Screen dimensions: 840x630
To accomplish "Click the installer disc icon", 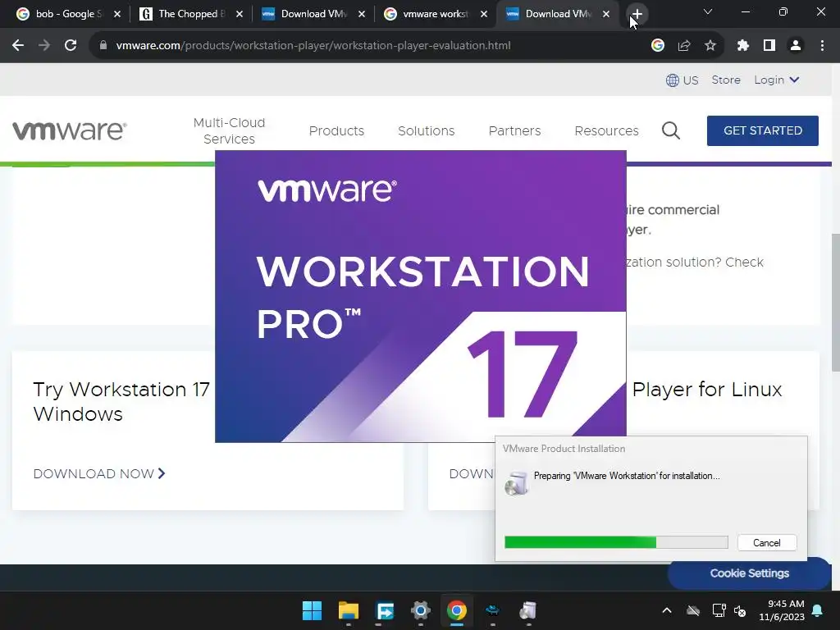I will pyautogui.click(x=517, y=482).
